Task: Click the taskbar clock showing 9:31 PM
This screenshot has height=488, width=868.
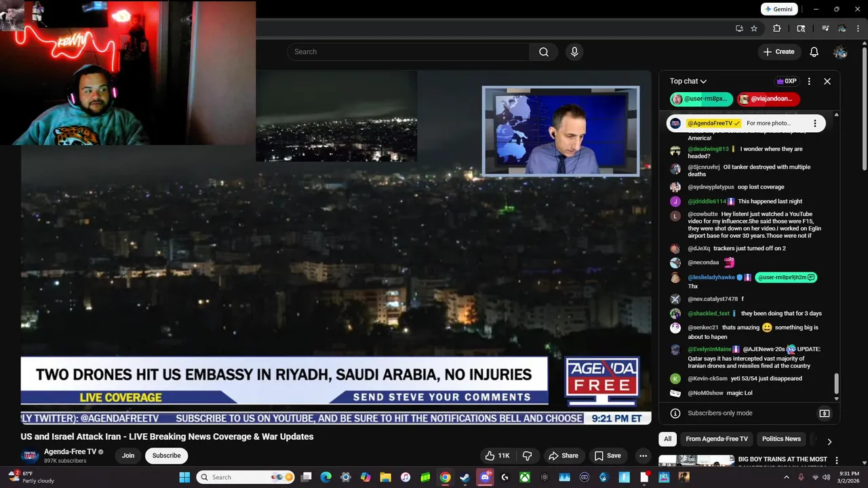Action: pos(850,477)
